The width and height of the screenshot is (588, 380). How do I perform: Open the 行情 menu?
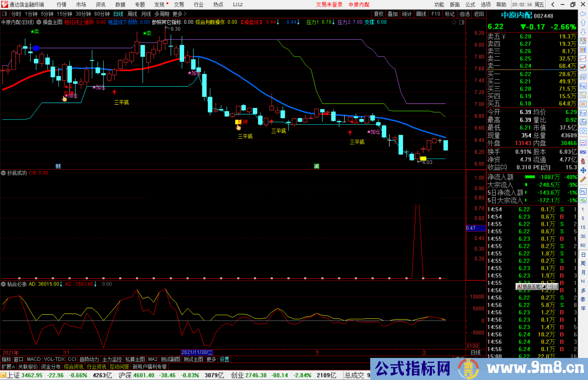point(61,5)
